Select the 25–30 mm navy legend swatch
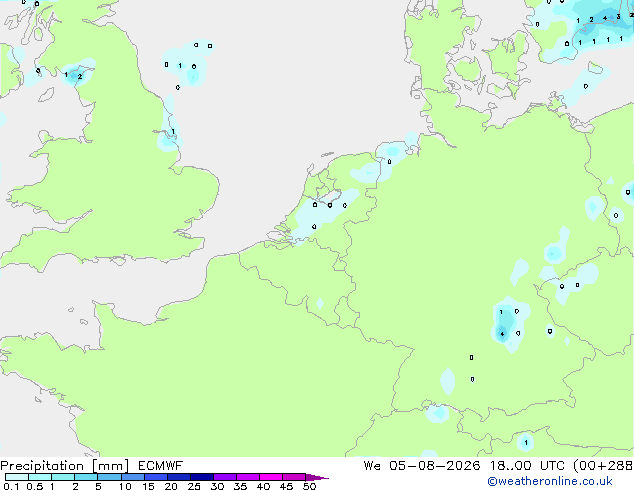Viewport: 634px width, 490px height. 202,477
